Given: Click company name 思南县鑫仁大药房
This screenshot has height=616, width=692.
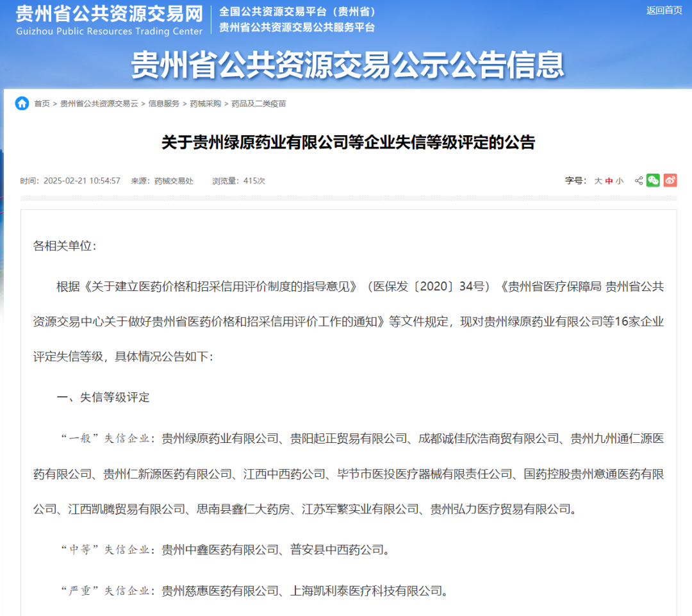Looking at the screenshot, I should [243, 509].
